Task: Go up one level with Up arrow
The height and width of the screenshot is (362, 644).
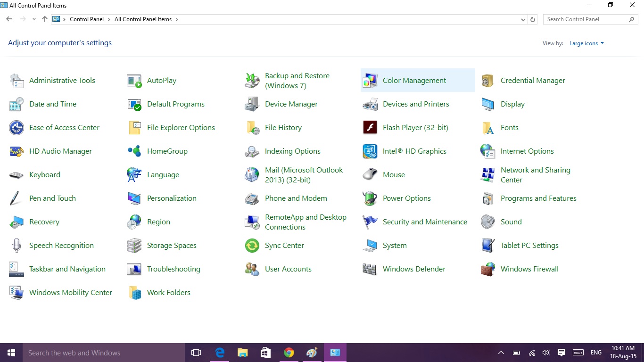Action: click(x=45, y=19)
